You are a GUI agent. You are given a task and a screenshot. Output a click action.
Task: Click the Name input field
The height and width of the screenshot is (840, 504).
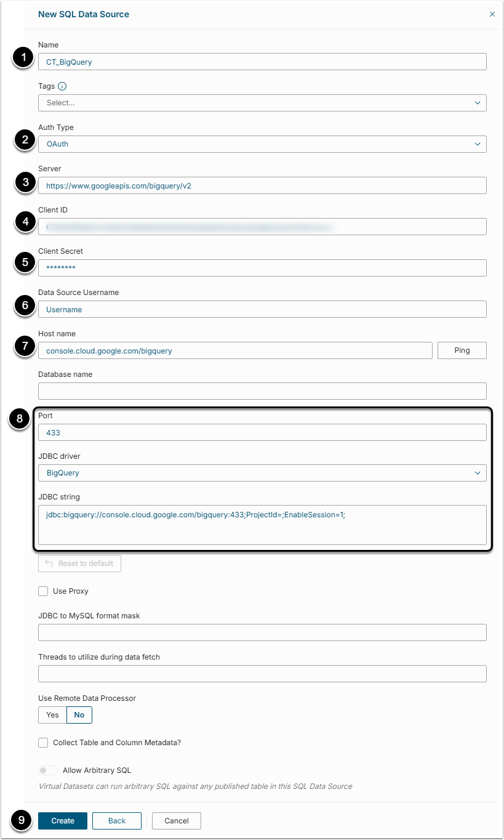pos(262,62)
